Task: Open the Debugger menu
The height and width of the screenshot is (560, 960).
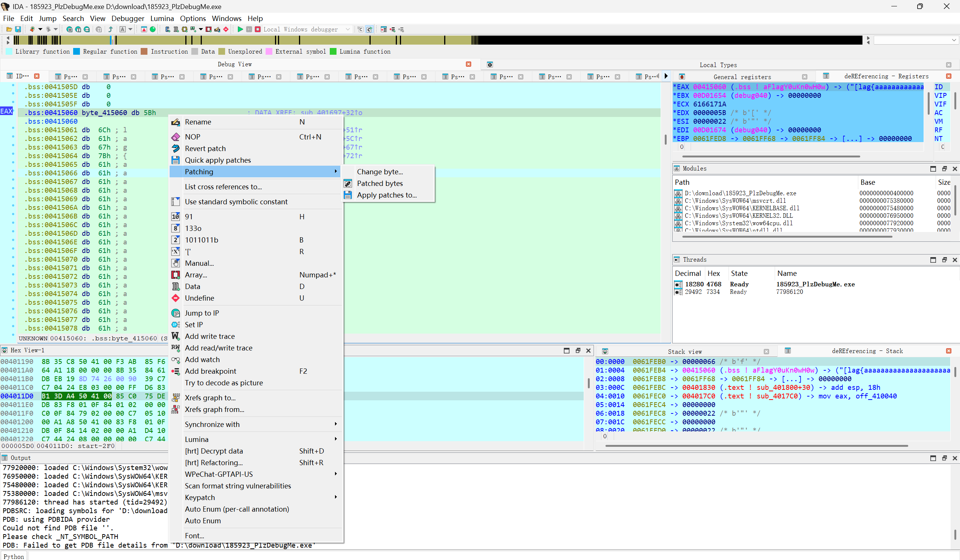Action: pyautogui.click(x=128, y=18)
